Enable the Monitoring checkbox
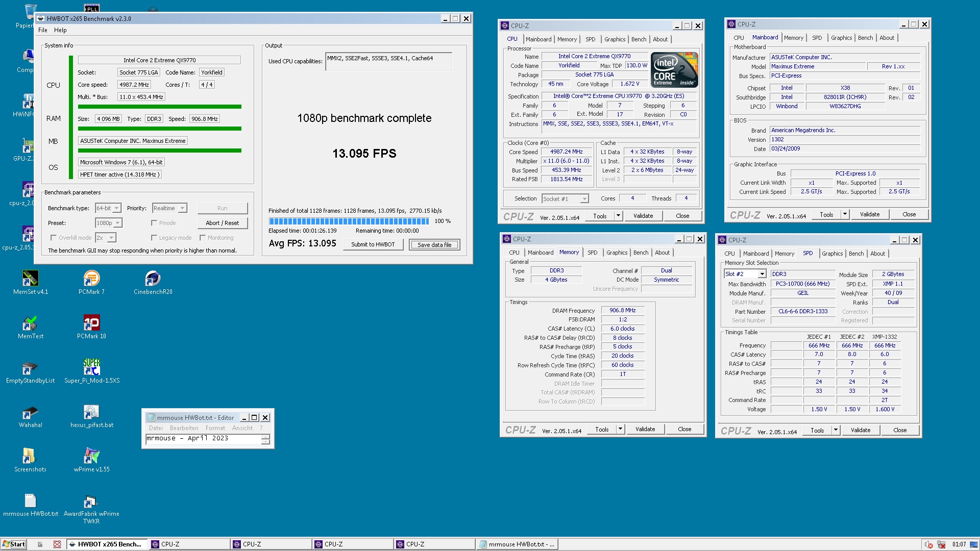 tap(203, 238)
